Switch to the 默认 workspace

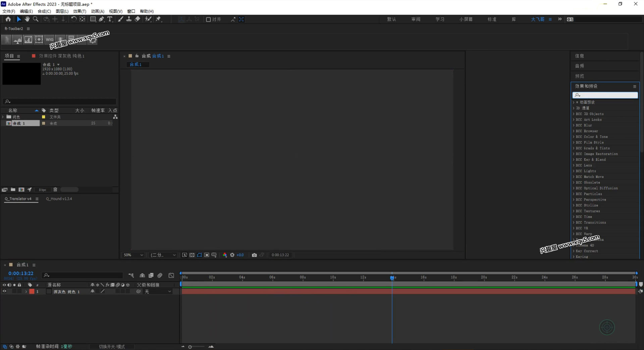(x=391, y=19)
